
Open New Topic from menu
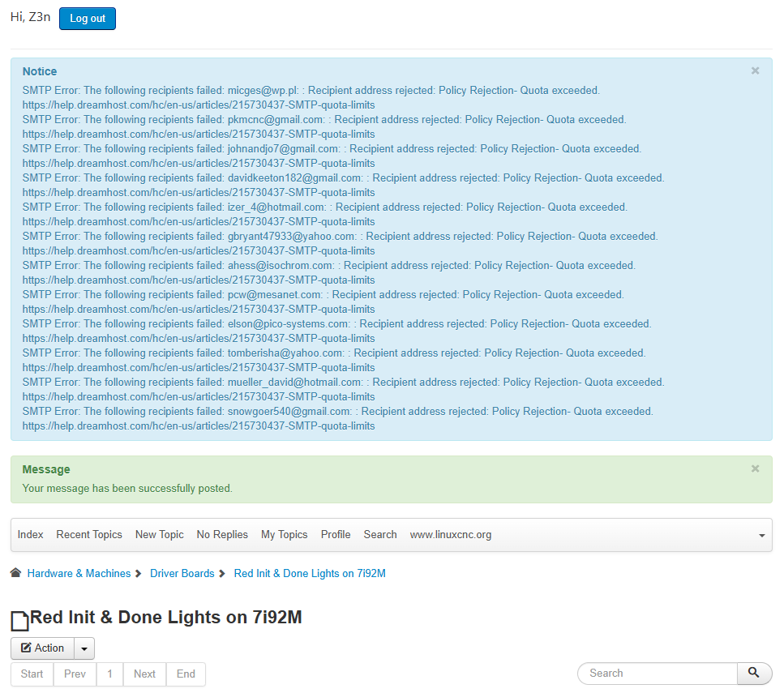pyautogui.click(x=160, y=535)
